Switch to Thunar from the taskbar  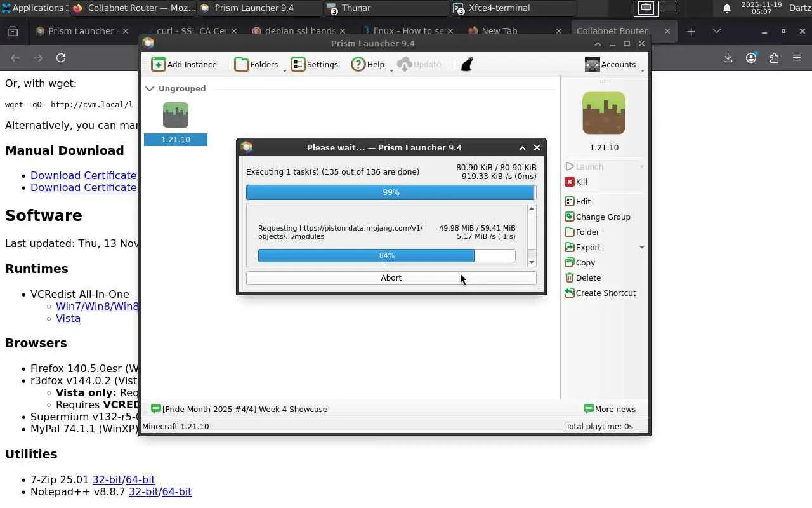[x=387, y=8]
